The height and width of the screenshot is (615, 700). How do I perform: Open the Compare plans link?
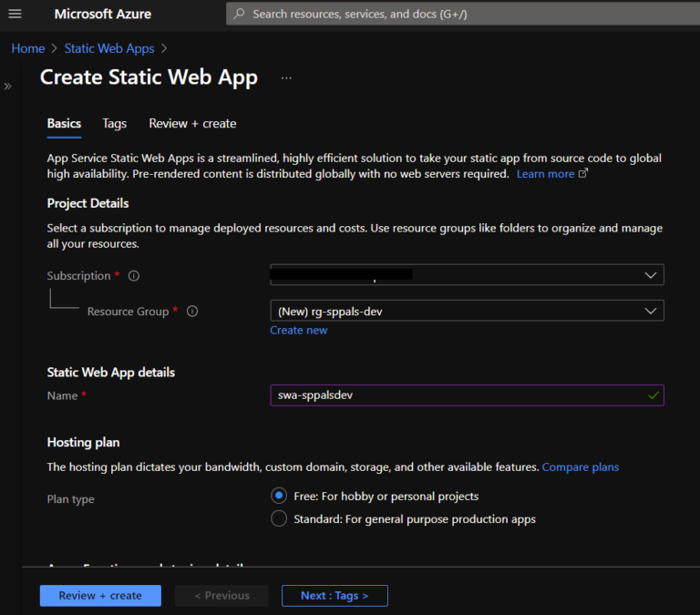pos(580,467)
